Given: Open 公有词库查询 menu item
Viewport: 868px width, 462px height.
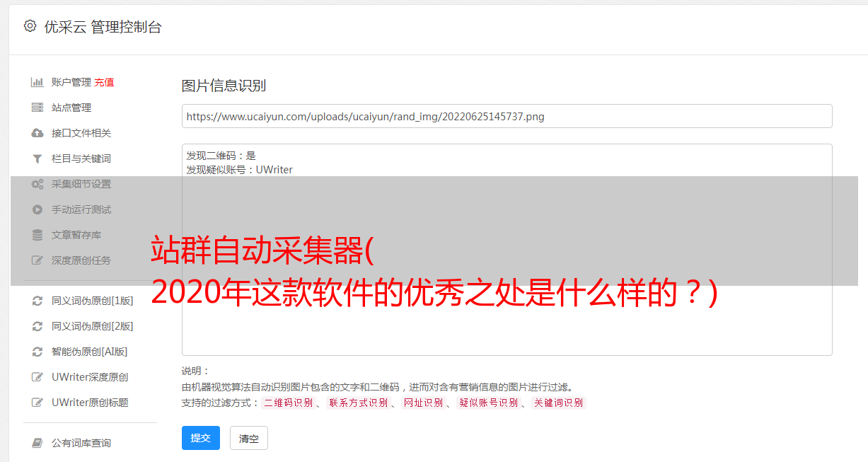Looking at the screenshot, I should click(x=81, y=443).
